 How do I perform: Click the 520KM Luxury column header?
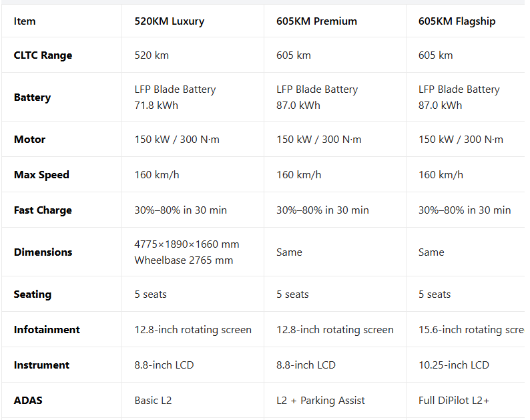(170, 21)
